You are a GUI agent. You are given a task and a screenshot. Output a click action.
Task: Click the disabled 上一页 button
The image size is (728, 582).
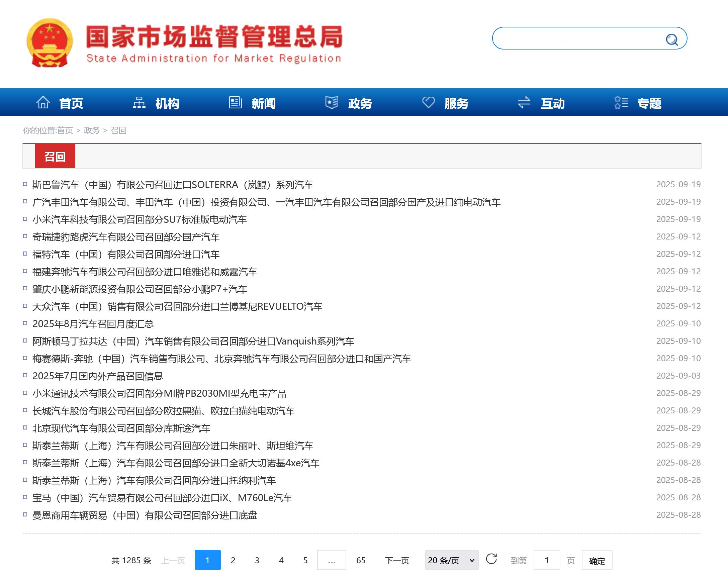coord(173,560)
